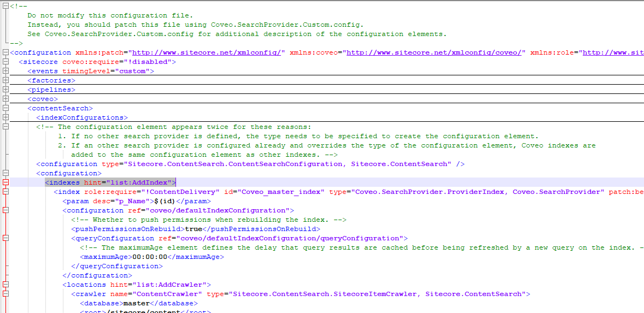The height and width of the screenshot is (313, 644).
Task: Collapse the sitecore coveo:require element fold
Action: click(5, 62)
